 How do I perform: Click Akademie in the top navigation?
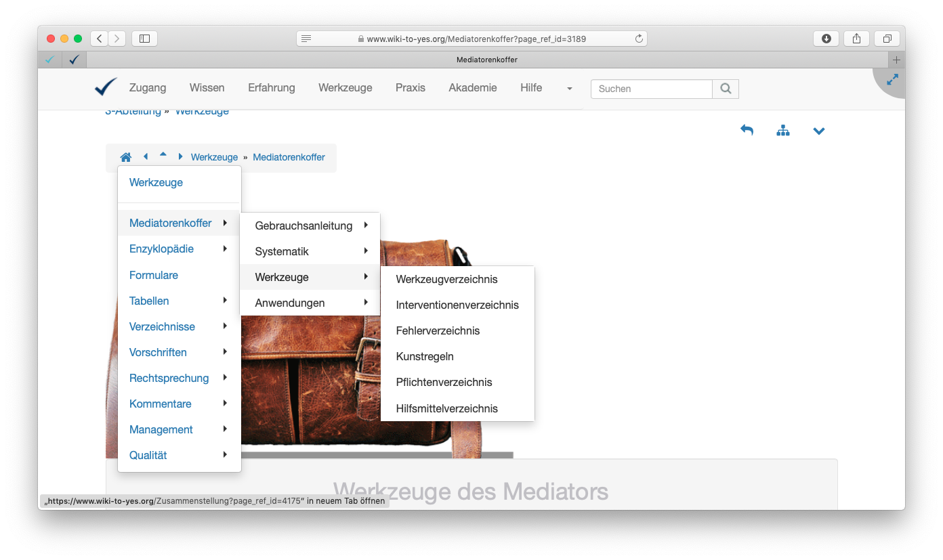tap(472, 87)
